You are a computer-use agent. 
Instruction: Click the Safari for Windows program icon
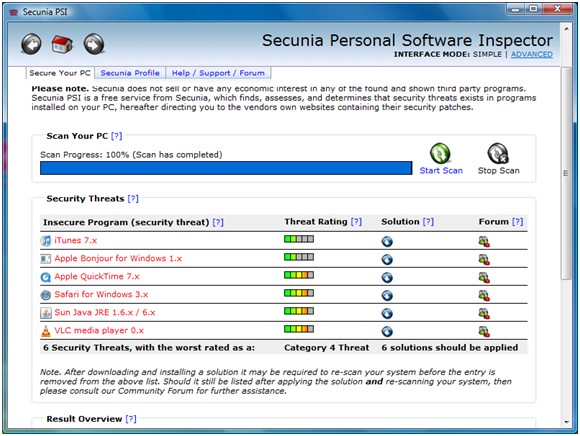tap(45, 295)
